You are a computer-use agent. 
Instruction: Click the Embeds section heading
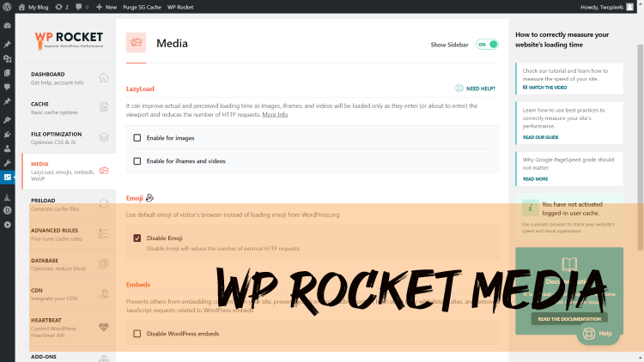[138, 285]
